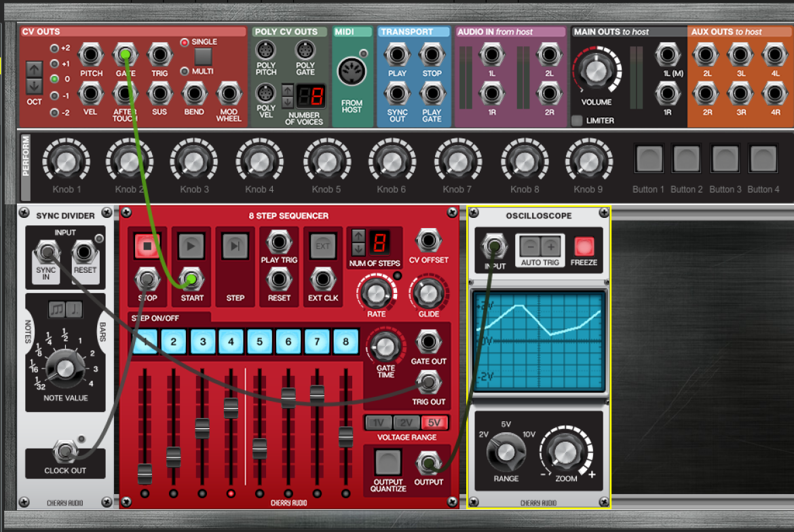Click the Main Outs 1R jack
This screenshot has height=532, width=794.
click(x=667, y=94)
